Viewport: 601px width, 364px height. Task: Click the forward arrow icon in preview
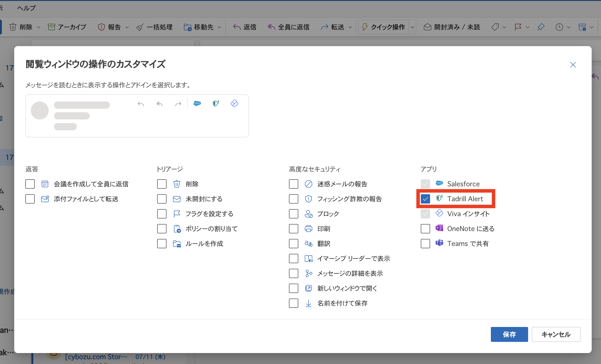point(178,104)
